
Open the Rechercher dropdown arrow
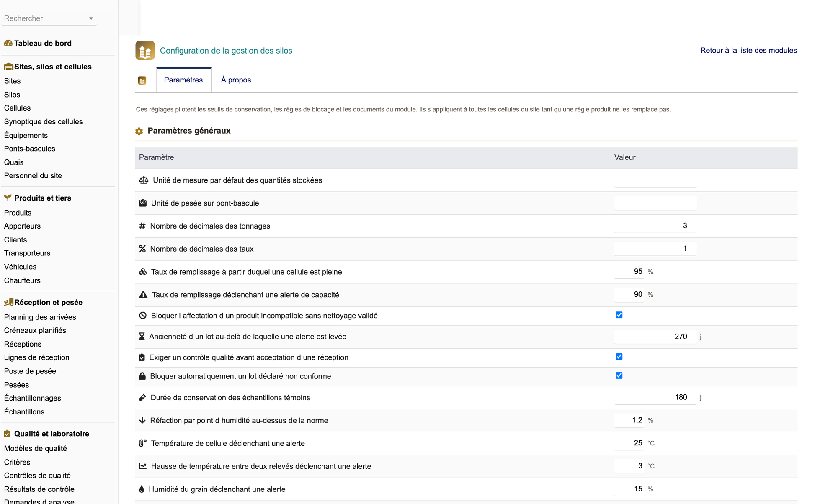91,18
